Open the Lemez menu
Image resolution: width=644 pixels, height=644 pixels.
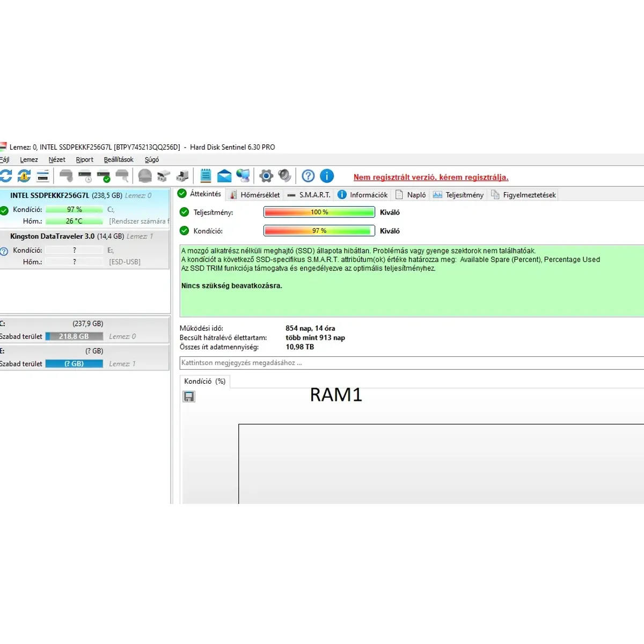29,159
